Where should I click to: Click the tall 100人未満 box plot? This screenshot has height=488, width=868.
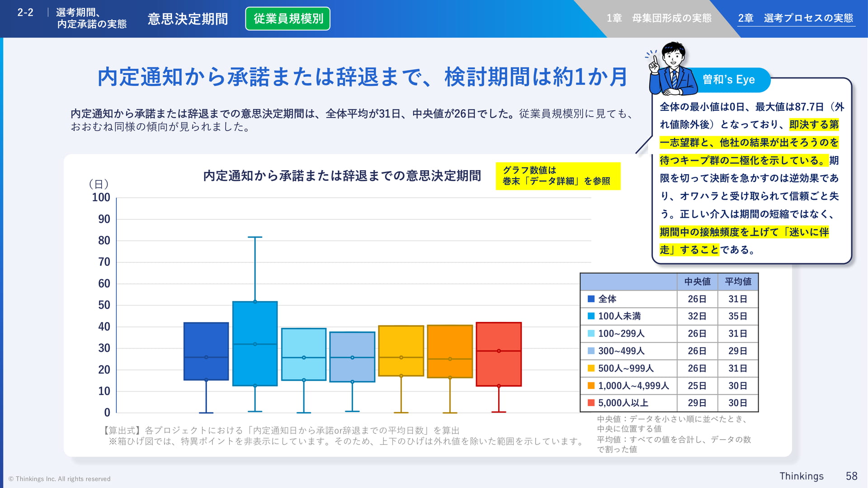[255, 343]
